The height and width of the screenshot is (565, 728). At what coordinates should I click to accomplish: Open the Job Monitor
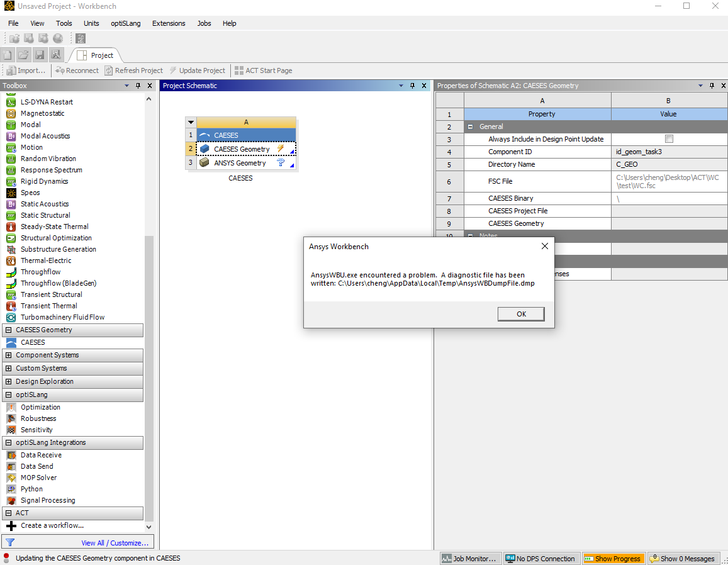click(x=471, y=559)
